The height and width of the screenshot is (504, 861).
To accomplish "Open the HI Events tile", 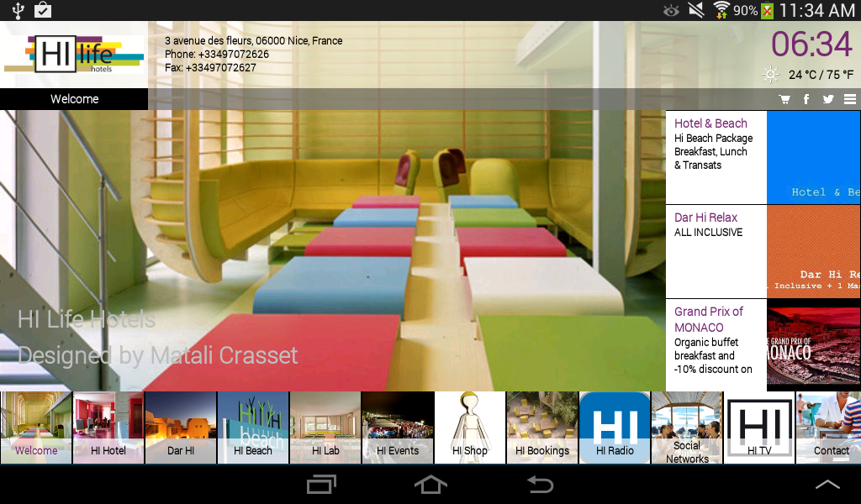I will coord(398,428).
